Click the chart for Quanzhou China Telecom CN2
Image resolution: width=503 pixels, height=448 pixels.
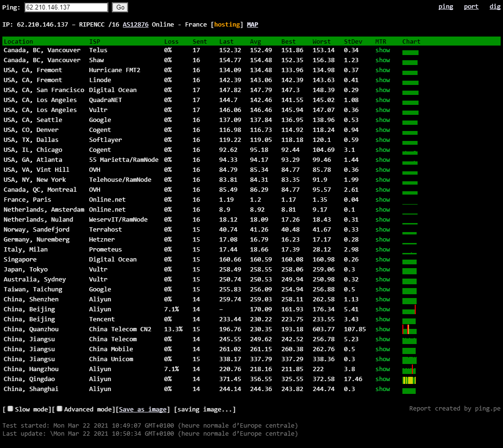(409, 330)
